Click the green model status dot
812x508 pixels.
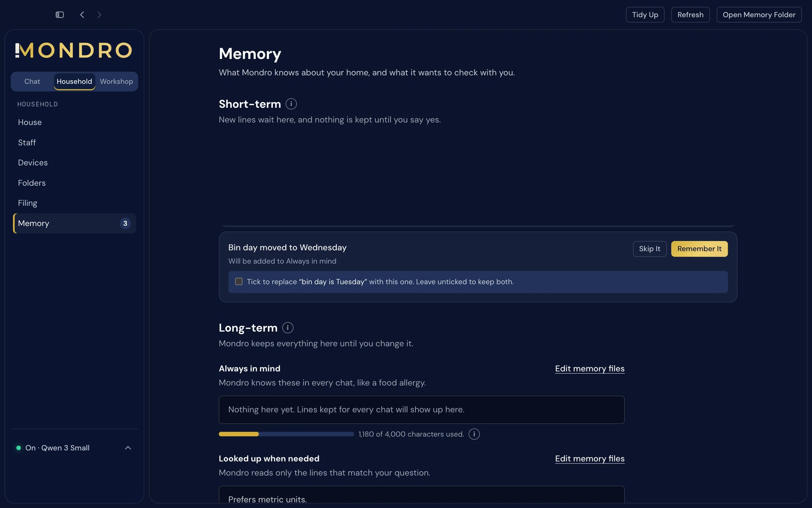[x=19, y=448]
